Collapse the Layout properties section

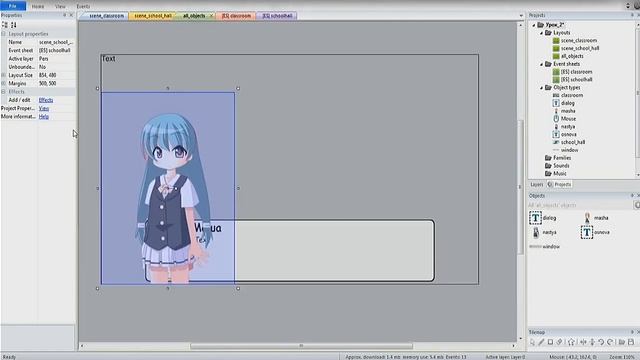(x=4, y=34)
